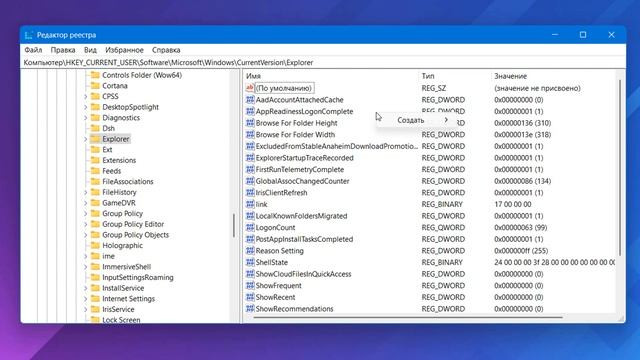Select the Feeds folder icon
This screenshot has height=360, width=640.
tap(95, 171)
